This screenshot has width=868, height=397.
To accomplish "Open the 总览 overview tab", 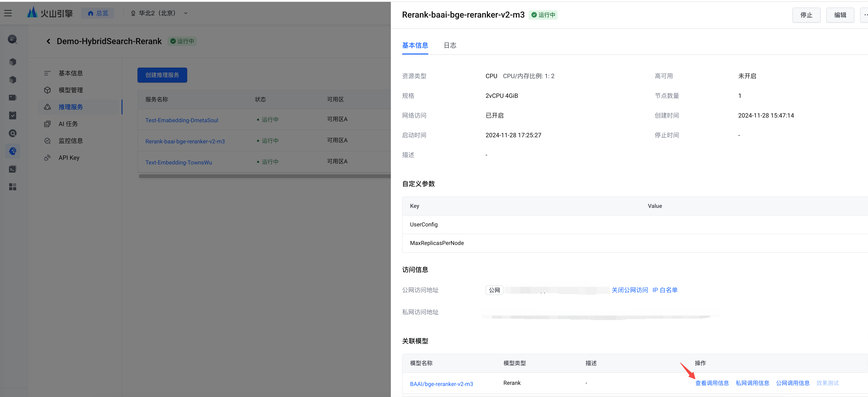I will tap(98, 13).
